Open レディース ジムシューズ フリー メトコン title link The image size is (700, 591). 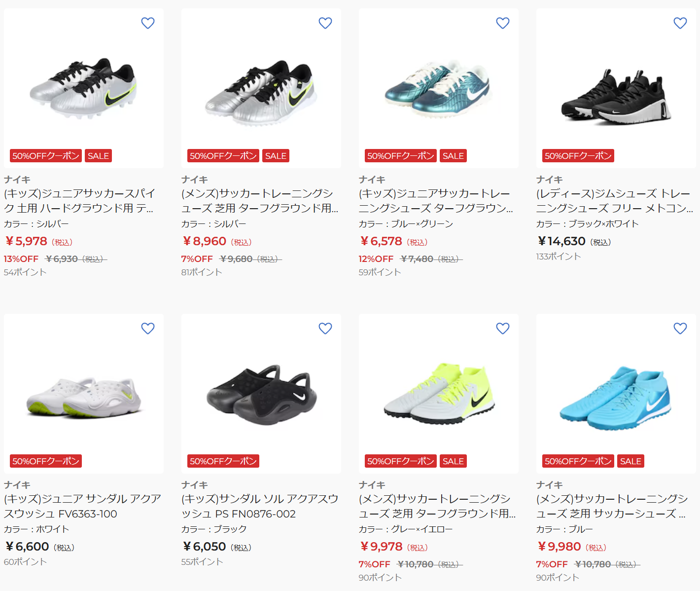pos(615,201)
